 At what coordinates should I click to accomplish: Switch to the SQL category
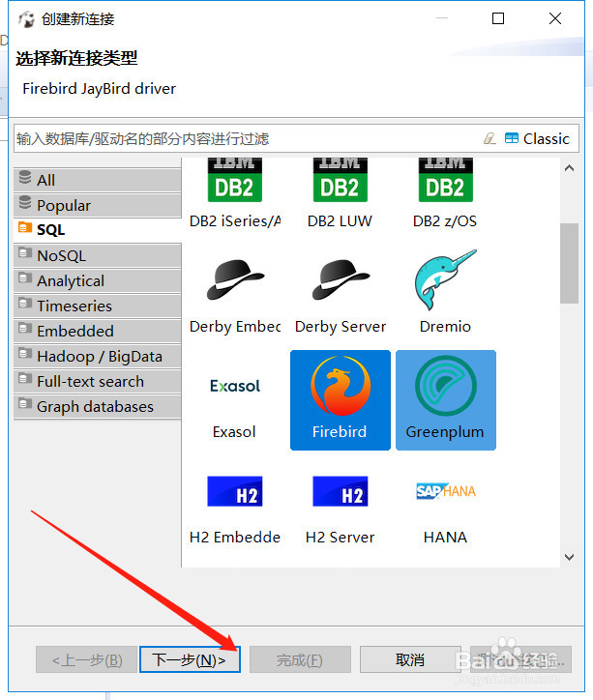[x=98, y=230]
